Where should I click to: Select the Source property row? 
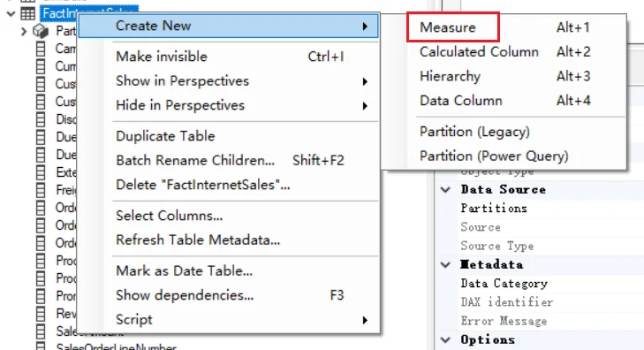550,227
